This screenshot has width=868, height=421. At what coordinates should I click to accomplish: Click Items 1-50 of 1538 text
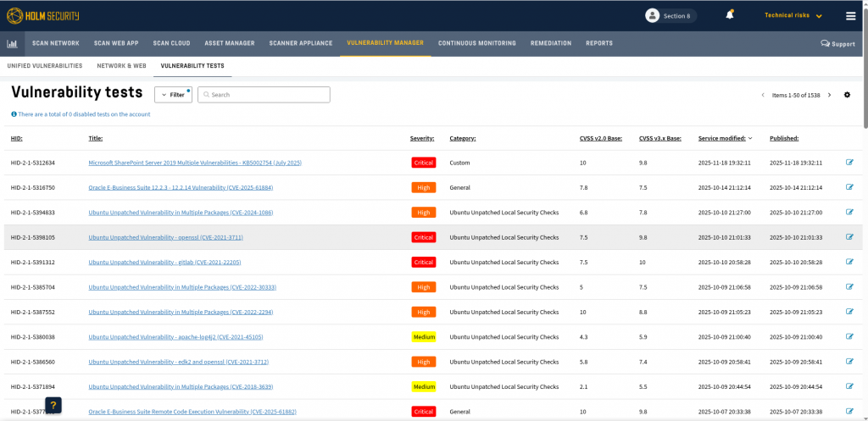(796, 95)
